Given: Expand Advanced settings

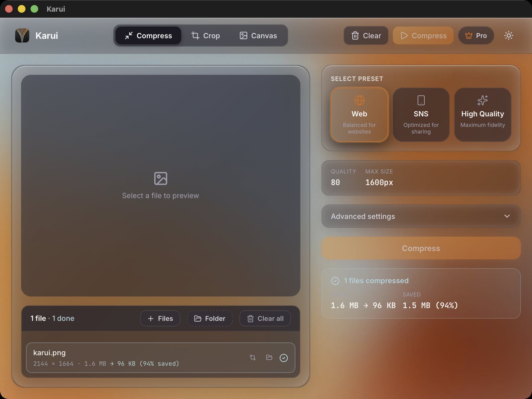Looking at the screenshot, I should [x=421, y=216].
